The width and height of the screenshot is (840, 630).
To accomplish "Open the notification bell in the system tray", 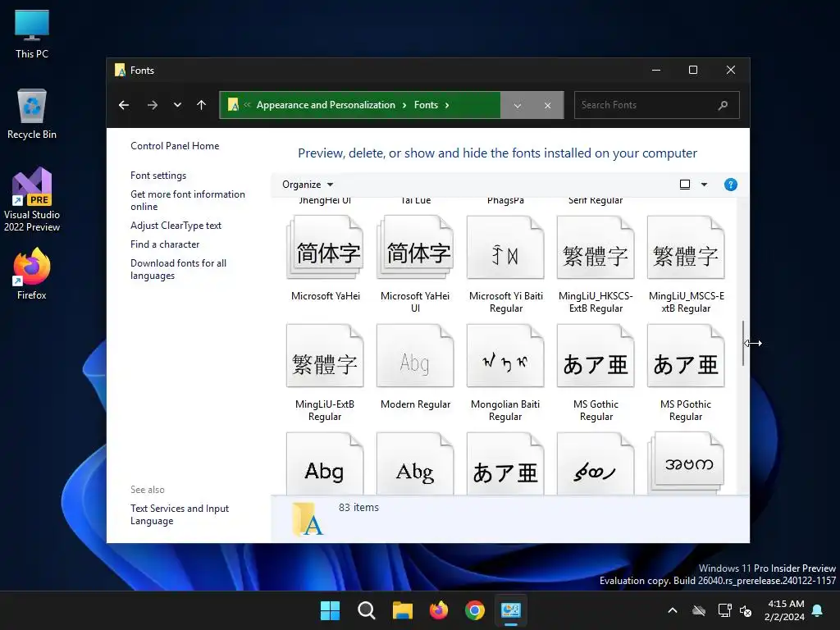I will tap(817, 610).
